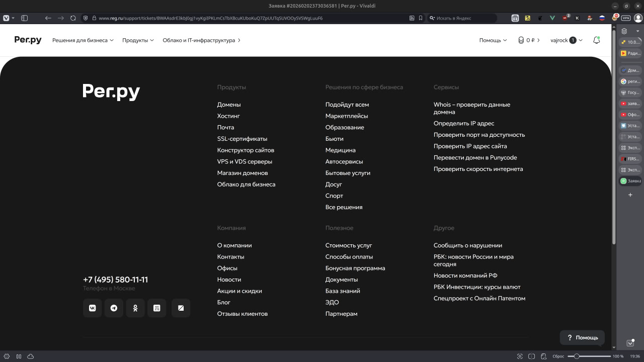Click the Помощь floating button

pos(582,337)
